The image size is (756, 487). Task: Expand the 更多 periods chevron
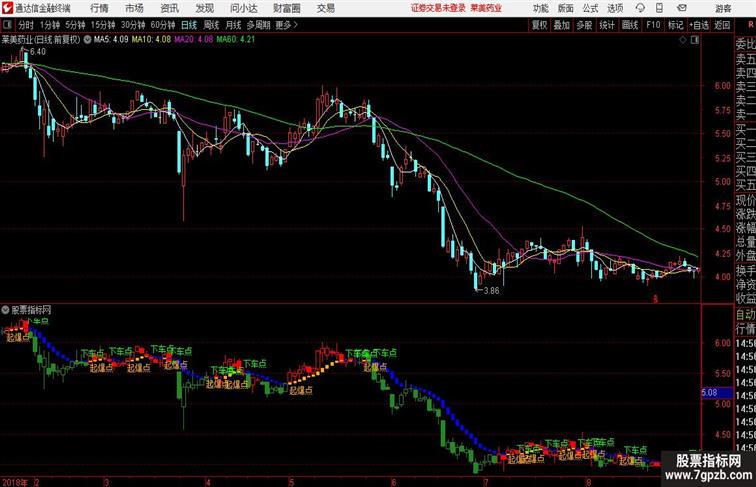pos(296,25)
